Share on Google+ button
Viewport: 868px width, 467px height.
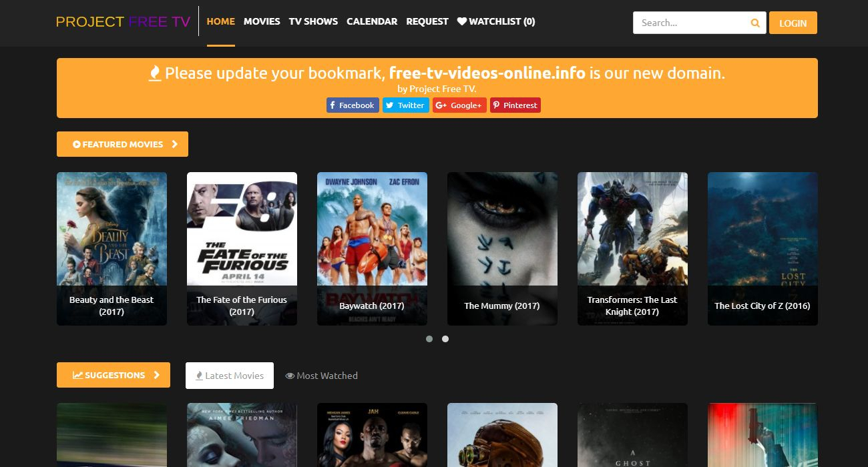(x=459, y=105)
